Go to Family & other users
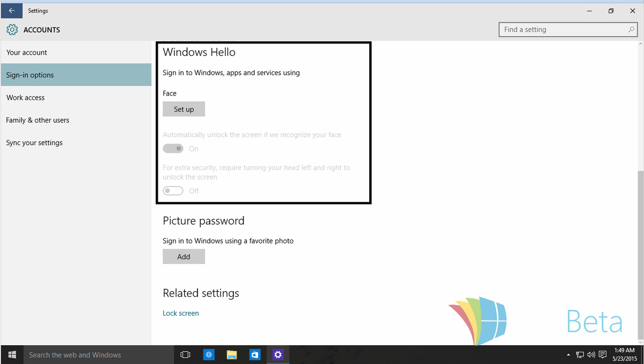Image resolution: width=644 pixels, height=364 pixels. pyautogui.click(x=38, y=120)
